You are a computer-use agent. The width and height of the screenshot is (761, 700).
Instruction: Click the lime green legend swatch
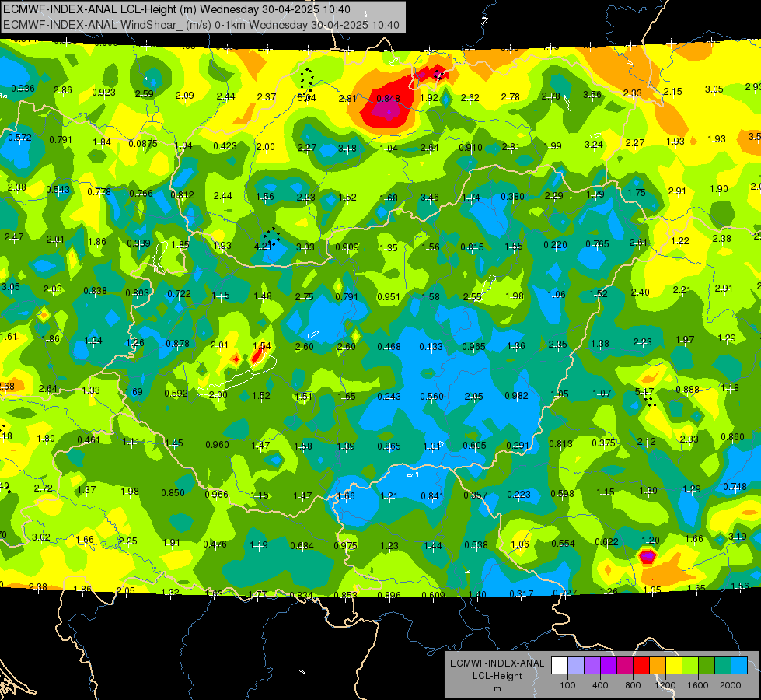tap(690, 666)
